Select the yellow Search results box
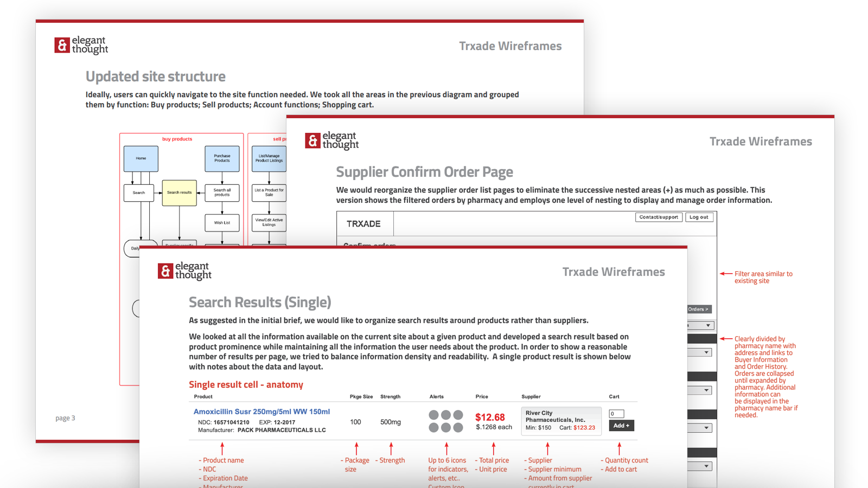This screenshot has height=488, width=868. [x=179, y=192]
